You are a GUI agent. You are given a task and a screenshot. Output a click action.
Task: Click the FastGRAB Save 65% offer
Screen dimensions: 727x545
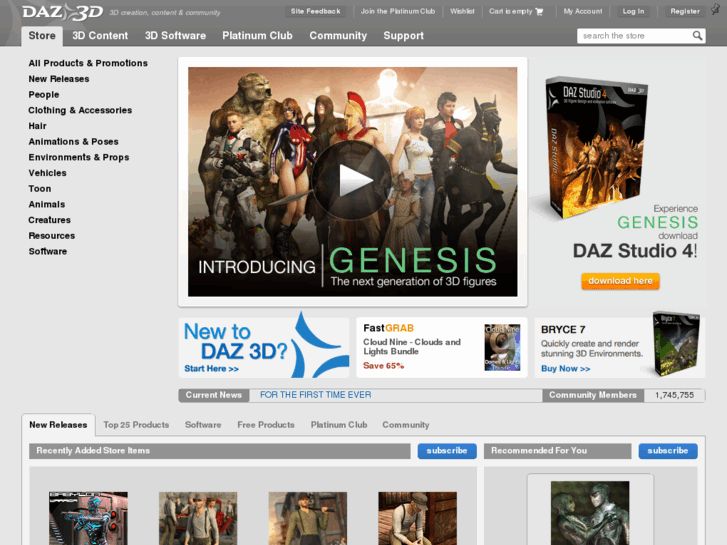tap(383, 366)
